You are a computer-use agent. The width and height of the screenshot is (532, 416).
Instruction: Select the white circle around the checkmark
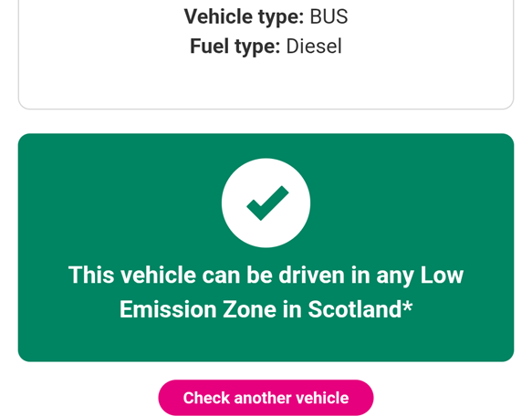(x=266, y=203)
